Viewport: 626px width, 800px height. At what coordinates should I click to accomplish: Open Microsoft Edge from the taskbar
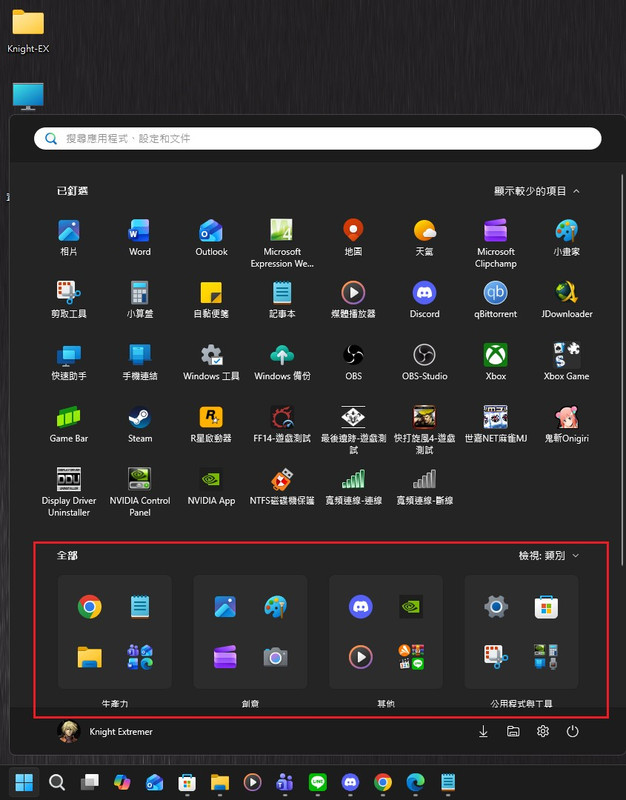[x=416, y=782]
